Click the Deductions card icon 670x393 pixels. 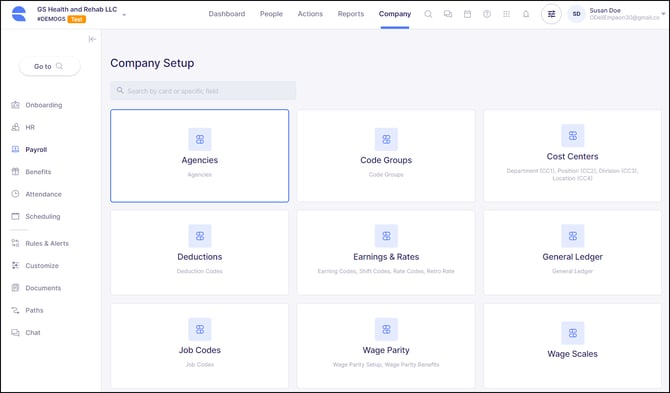coord(200,236)
